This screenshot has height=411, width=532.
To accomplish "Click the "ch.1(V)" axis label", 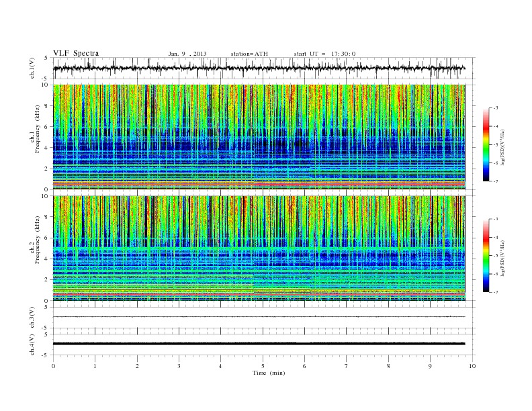I will (x=32, y=68).
